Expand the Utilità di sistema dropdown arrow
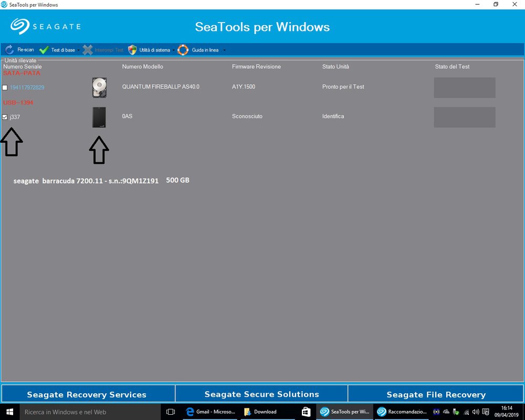The width and height of the screenshot is (525, 420). click(174, 50)
